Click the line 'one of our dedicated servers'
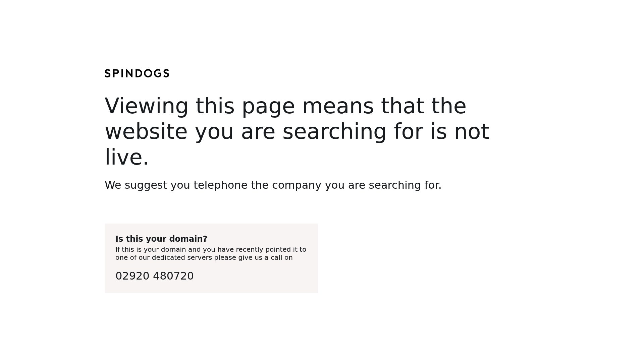This screenshot has width=644, height=362. [204, 258]
